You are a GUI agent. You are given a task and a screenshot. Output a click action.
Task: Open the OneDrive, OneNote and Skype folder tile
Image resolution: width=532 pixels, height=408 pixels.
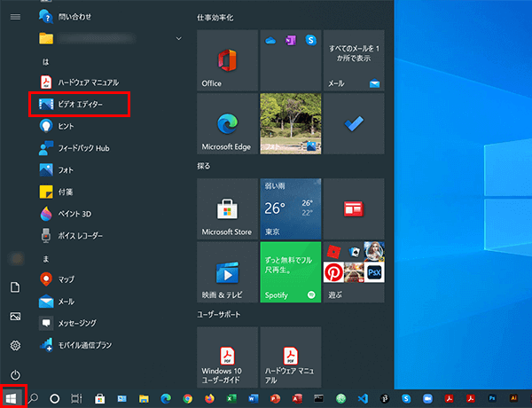coord(291,60)
